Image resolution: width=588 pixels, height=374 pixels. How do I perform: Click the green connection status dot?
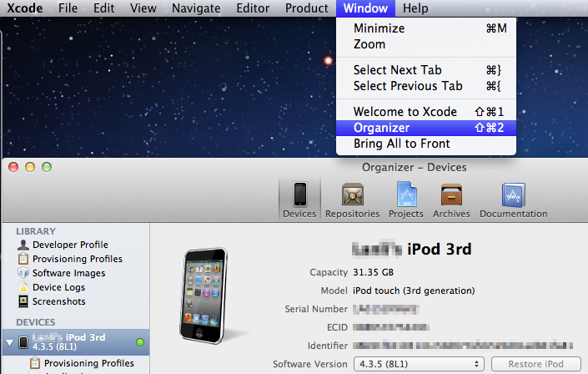click(140, 342)
